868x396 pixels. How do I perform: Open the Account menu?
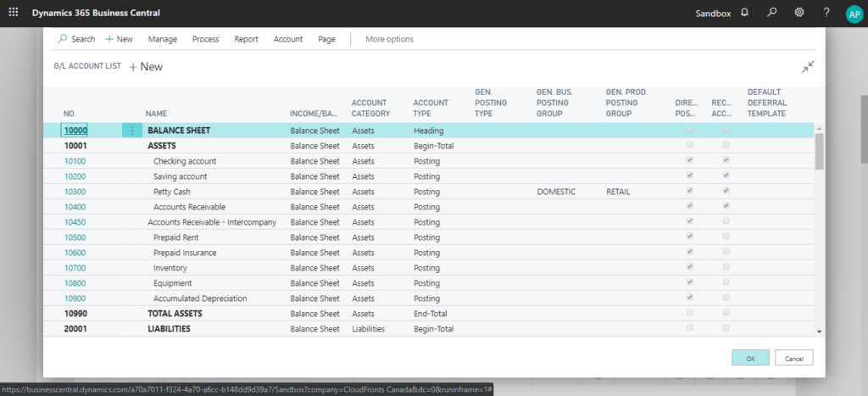click(288, 39)
